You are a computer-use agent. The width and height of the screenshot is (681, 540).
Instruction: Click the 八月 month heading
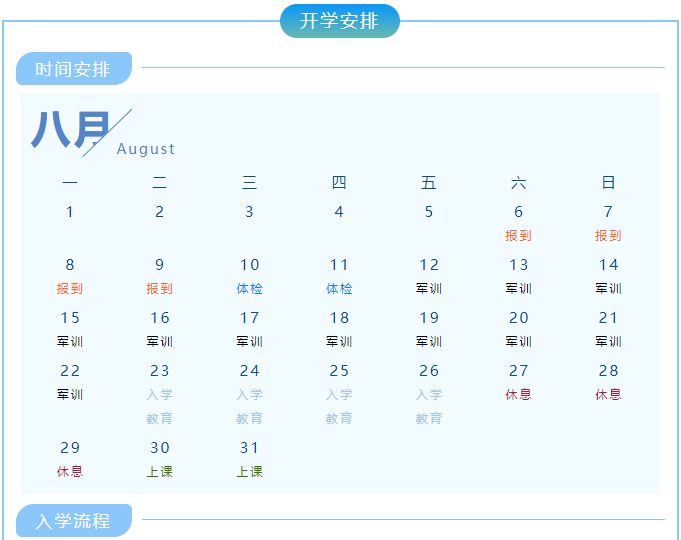click(x=70, y=129)
